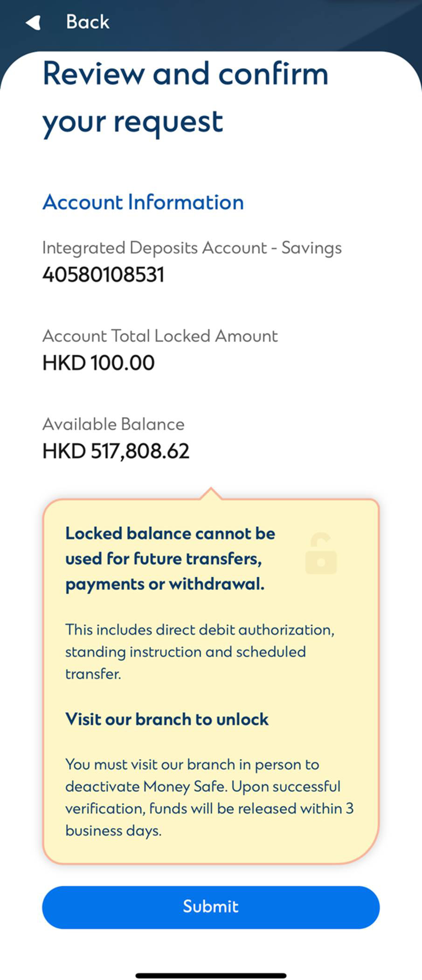Select the Visit our branch to unlock heading
The width and height of the screenshot is (422, 980).
tap(167, 719)
